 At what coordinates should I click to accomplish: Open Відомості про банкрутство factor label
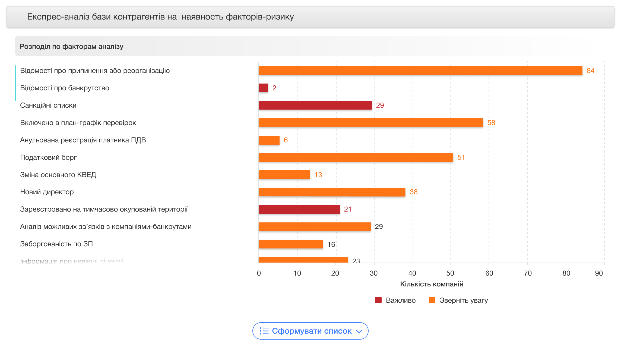click(65, 88)
